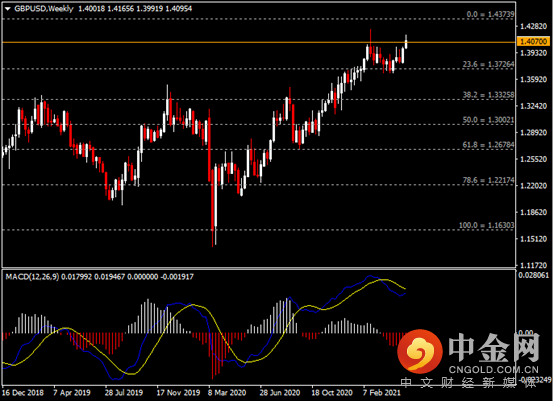Click the 16 Dec 2018 date marker
Image resolution: width=554 pixels, height=401 pixels.
(23, 393)
